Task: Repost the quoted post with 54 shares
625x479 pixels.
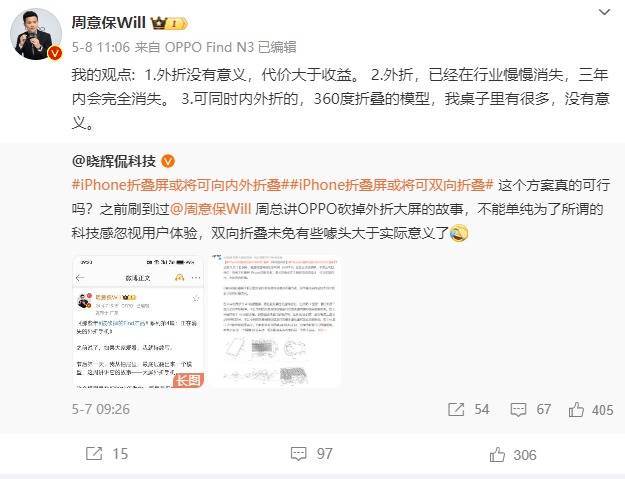Action: click(x=468, y=409)
